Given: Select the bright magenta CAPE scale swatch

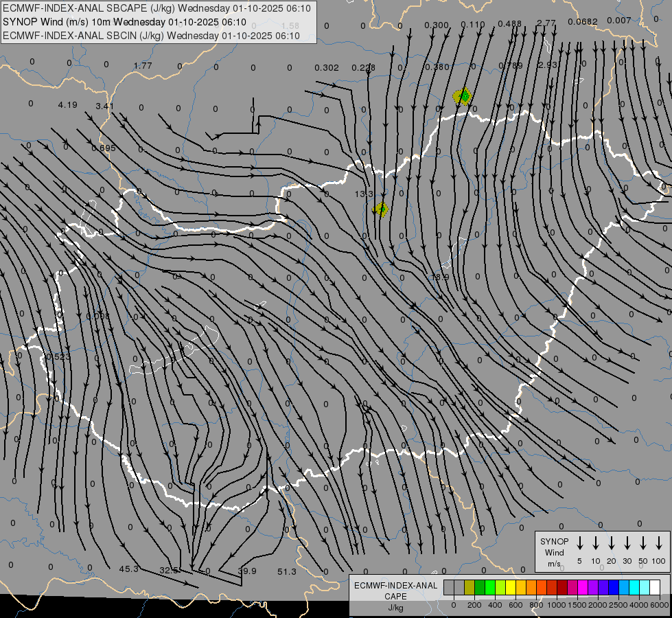Looking at the screenshot, I should point(583,587).
